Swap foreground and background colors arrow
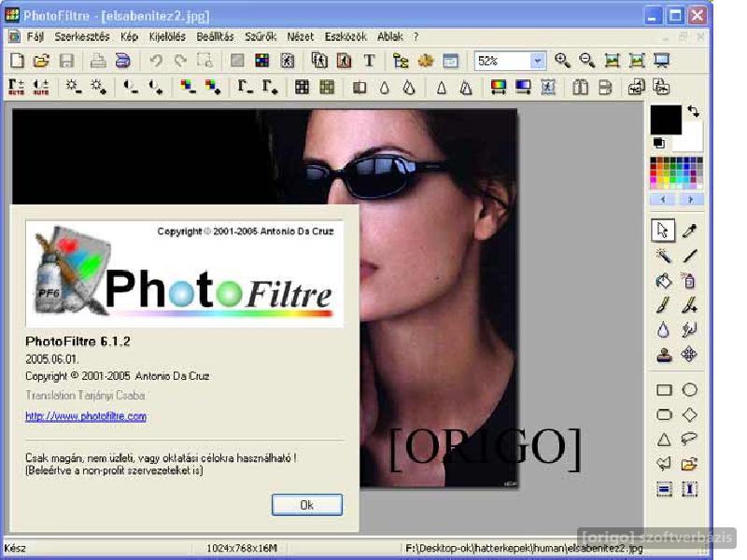 694,111
